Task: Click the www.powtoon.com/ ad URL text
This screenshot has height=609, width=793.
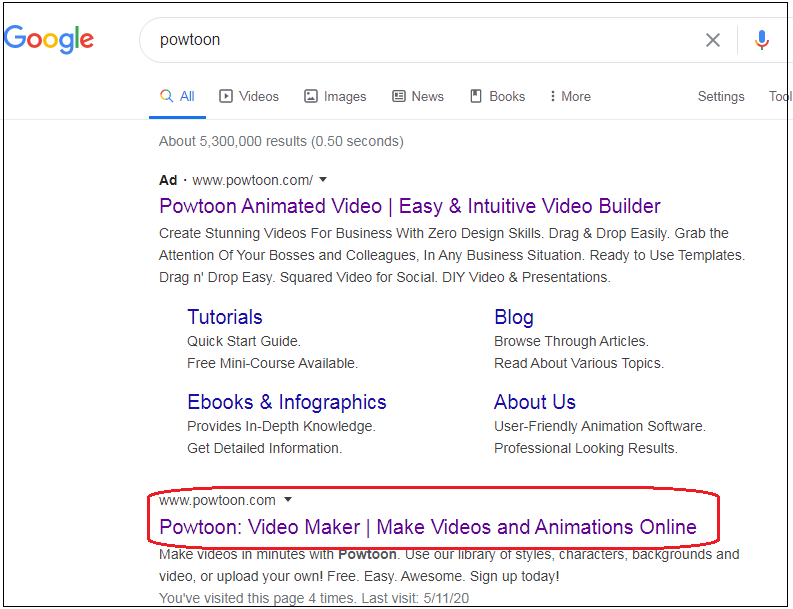Action: click(252, 180)
